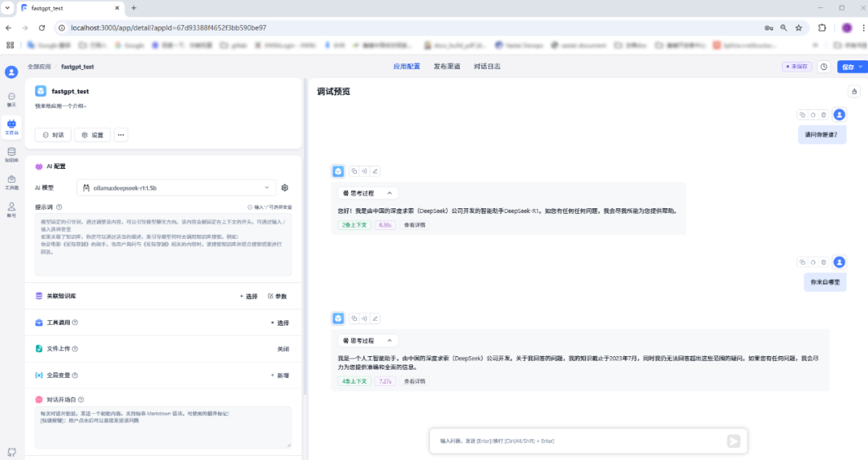
Task: Retry the user message 你来自哪里
Action: tap(813, 262)
